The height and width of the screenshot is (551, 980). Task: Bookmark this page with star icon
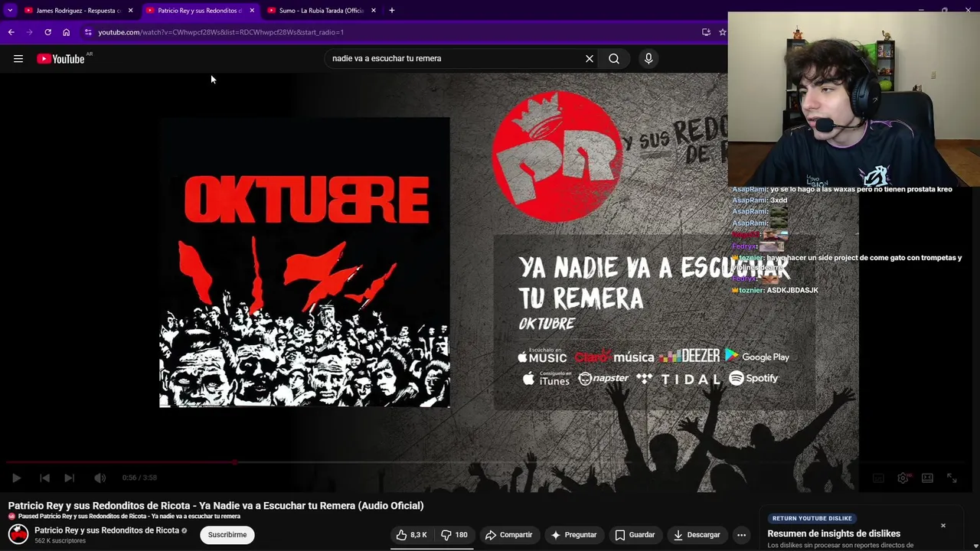[x=722, y=32]
